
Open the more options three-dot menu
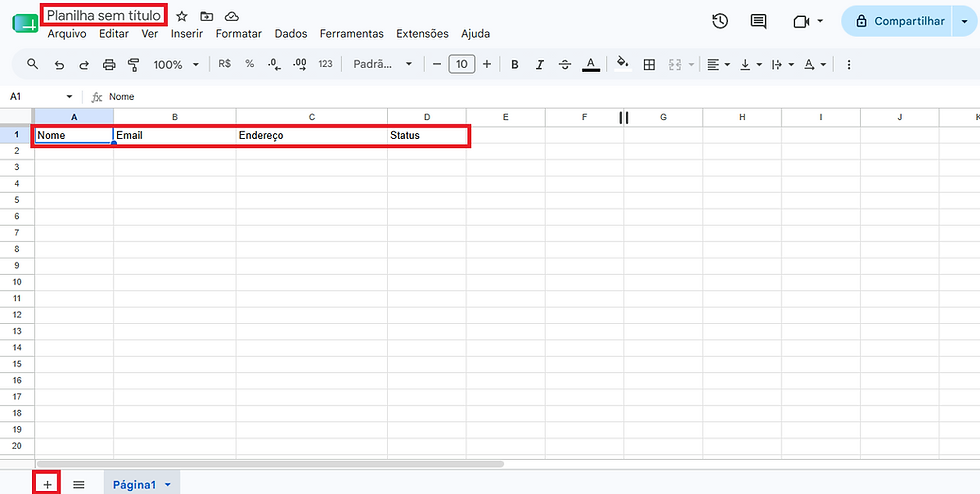[x=849, y=64]
